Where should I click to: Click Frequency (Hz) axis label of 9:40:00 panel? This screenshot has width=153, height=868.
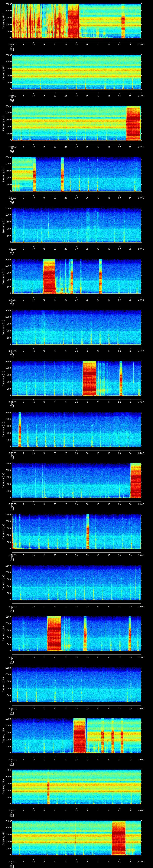[x=3, y=838]
